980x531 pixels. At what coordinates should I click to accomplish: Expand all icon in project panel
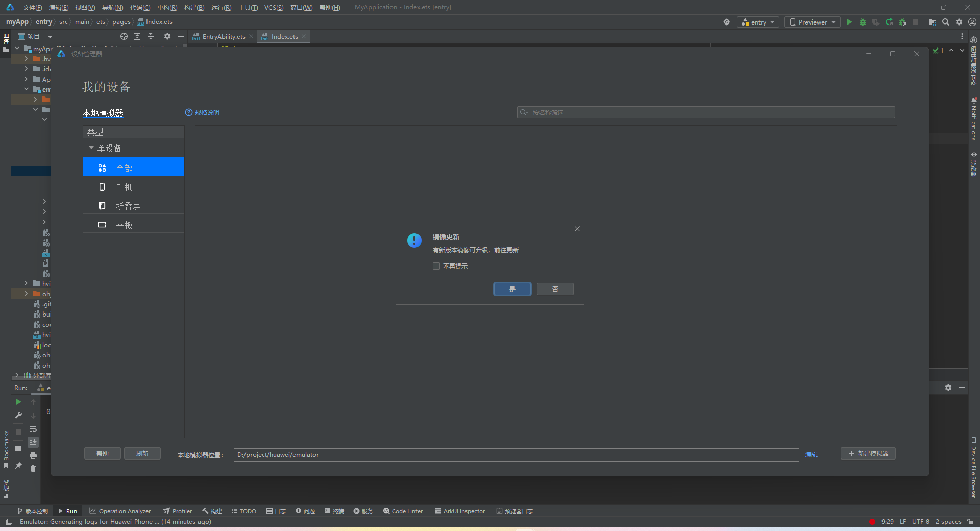(x=137, y=36)
